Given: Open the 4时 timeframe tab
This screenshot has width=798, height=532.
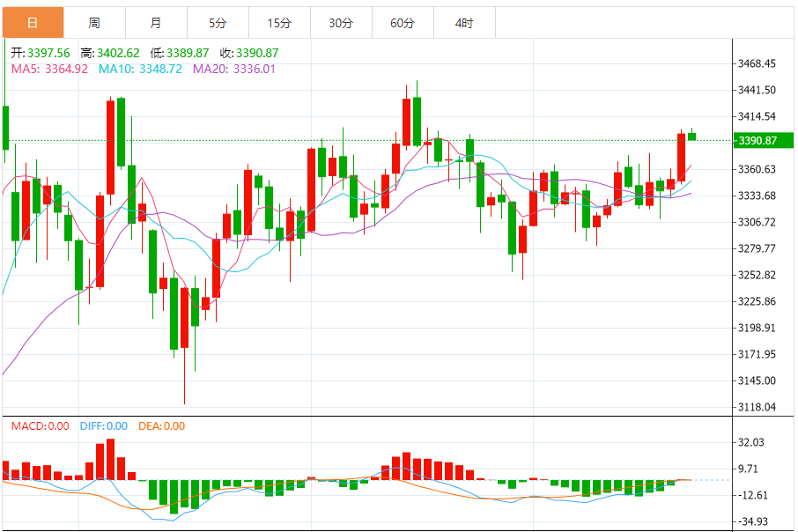Looking at the screenshot, I should (464, 23).
